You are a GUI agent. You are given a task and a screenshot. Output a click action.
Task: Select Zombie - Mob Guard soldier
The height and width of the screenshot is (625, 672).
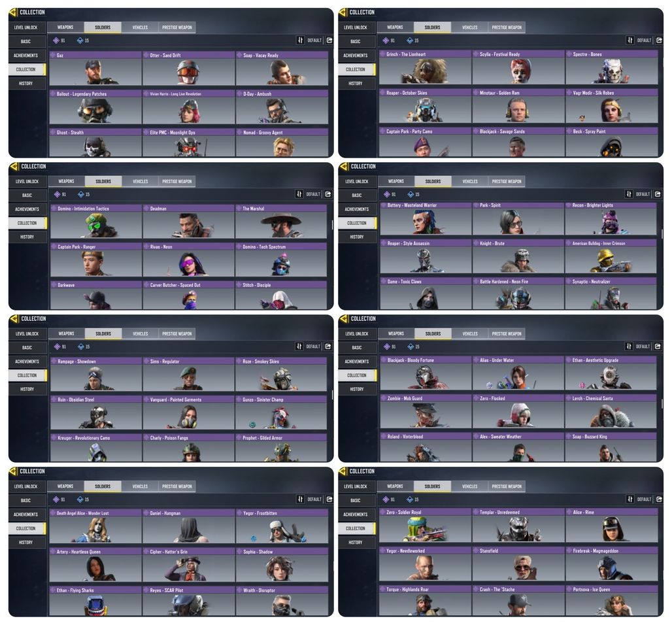click(426, 411)
